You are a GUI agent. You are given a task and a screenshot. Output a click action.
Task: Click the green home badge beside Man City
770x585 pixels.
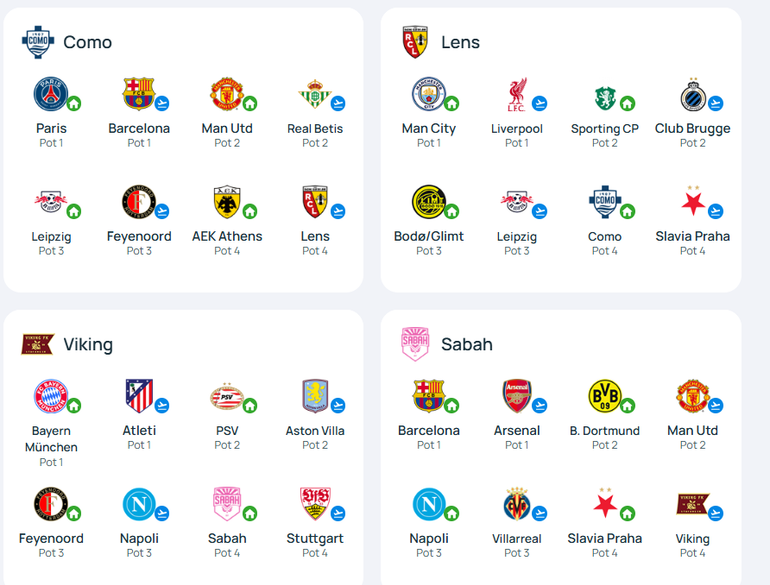click(452, 104)
